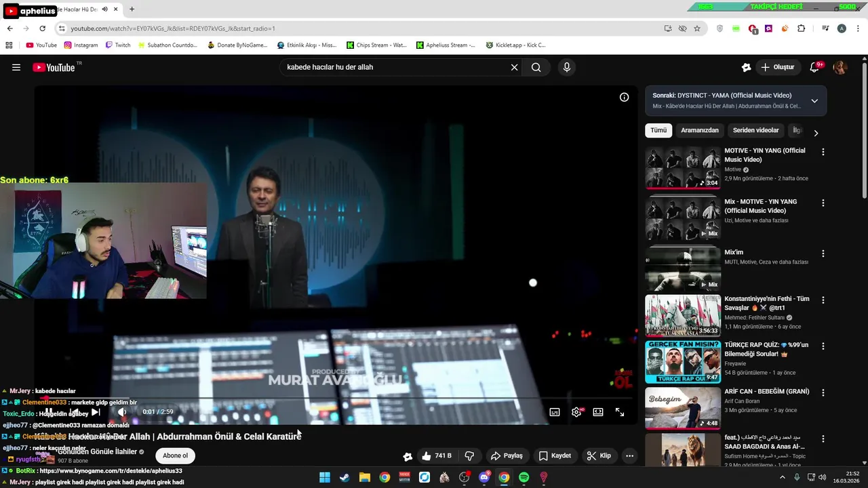Create a clip with 'Klip'
This screenshot has width=868, height=488.
(599, 455)
